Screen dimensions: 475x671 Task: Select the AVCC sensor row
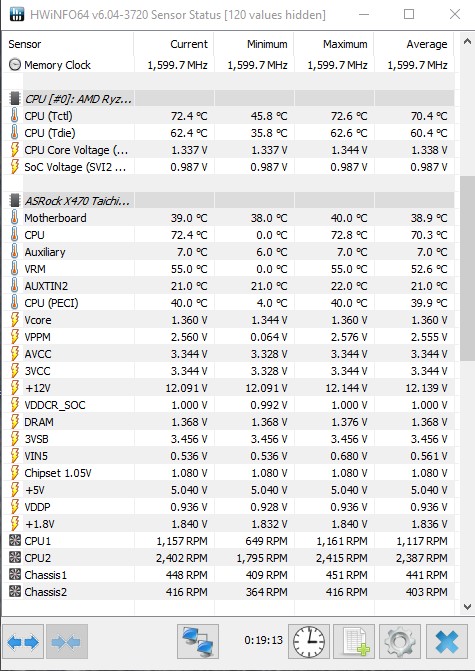[230, 354]
